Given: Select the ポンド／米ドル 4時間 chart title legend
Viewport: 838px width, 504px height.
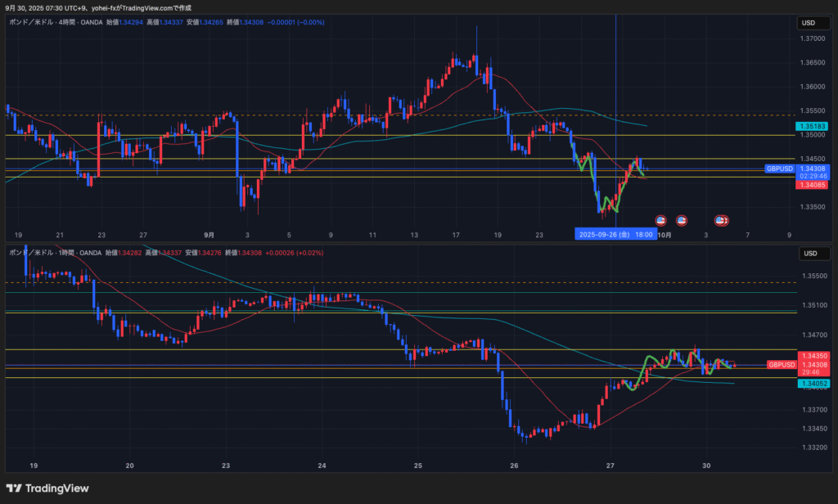Looking at the screenshot, I should tap(53, 22).
